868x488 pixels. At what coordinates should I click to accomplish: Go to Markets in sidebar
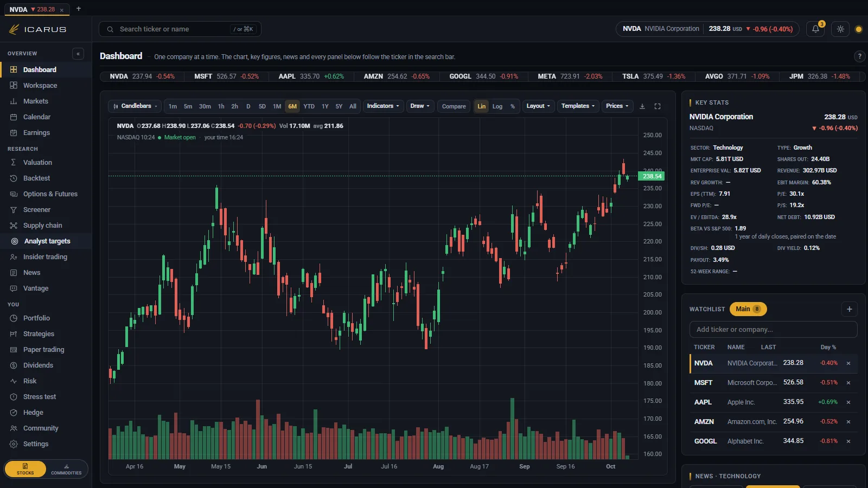(x=46, y=101)
